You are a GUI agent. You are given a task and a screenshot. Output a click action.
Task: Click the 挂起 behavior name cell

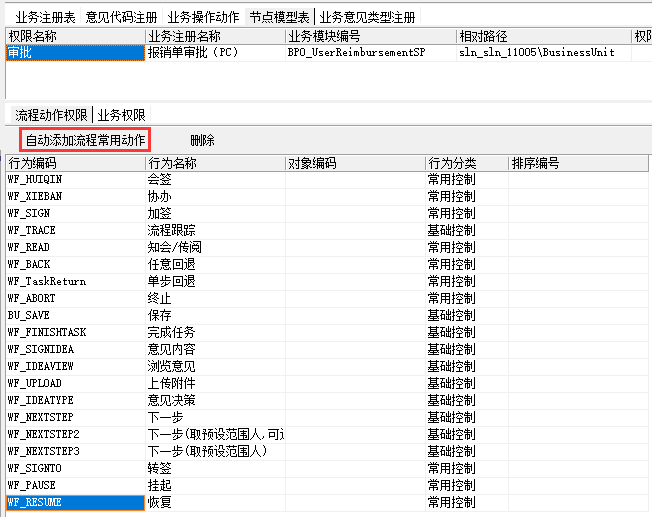click(x=215, y=485)
